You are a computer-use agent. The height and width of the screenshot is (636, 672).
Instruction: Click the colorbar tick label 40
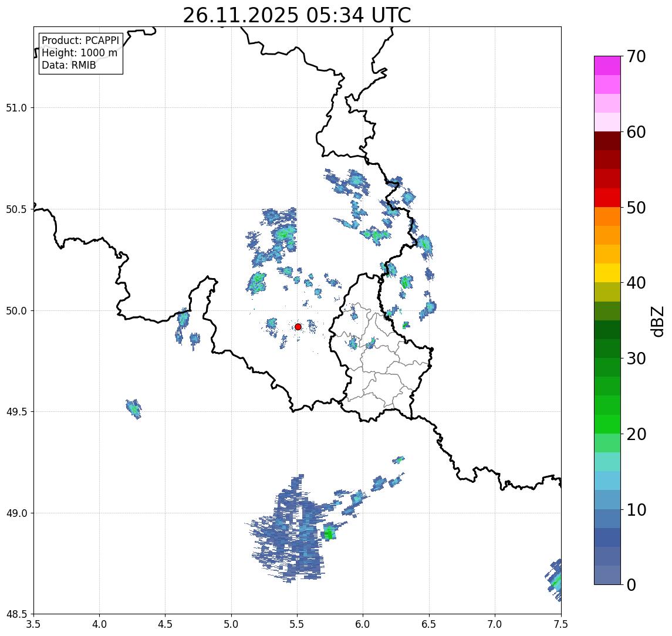[x=636, y=283]
